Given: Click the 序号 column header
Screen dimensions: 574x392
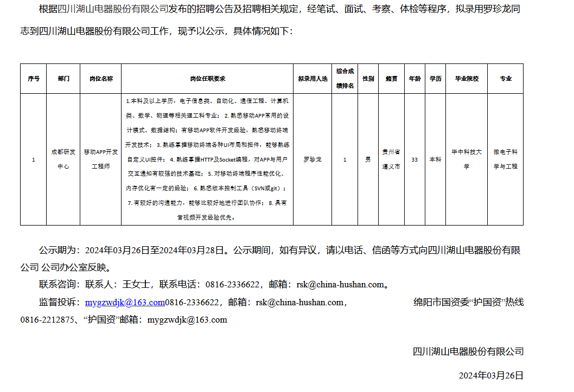Looking at the screenshot, I should tap(34, 79).
